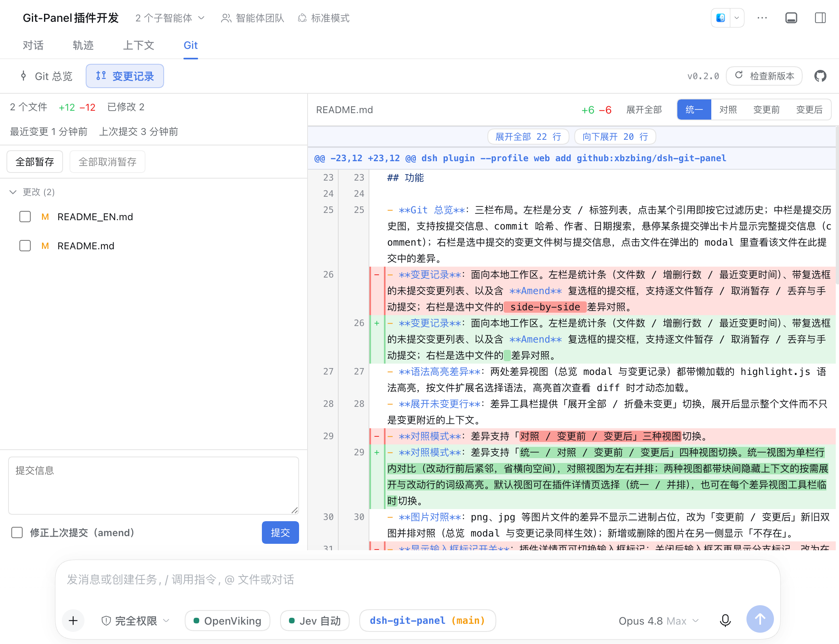Check the README.md file checkbox
Screen dimensions: 839x644
click(x=25, y=246)
